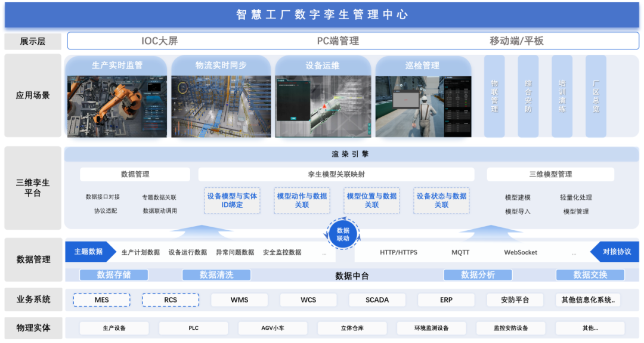Screen dimensions: 644x343
Task: Select the IOC大屏 display option
Action: [x=159, y=41]
